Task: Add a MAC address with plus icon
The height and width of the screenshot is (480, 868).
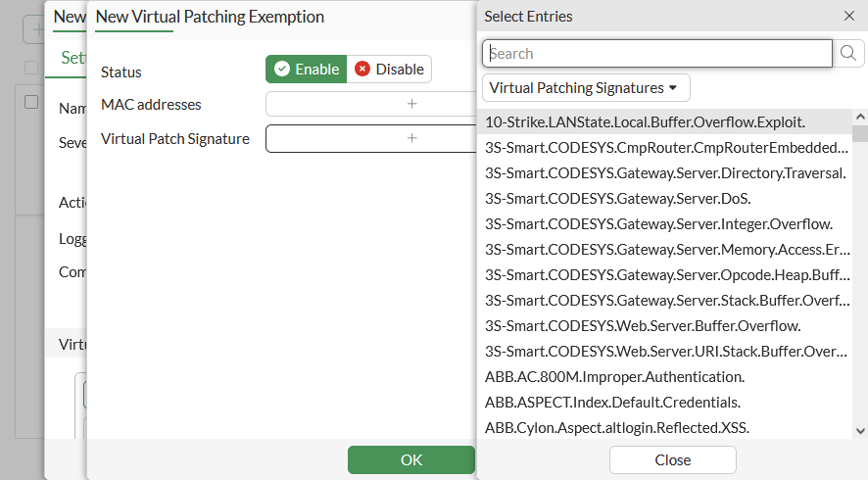Action: click(x=411, y=104)
